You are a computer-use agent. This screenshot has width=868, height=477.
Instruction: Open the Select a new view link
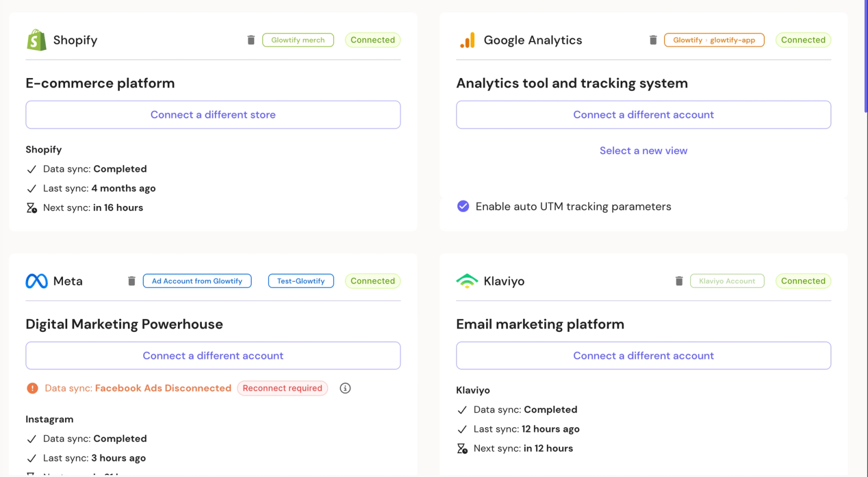click(x=643, y=151)
